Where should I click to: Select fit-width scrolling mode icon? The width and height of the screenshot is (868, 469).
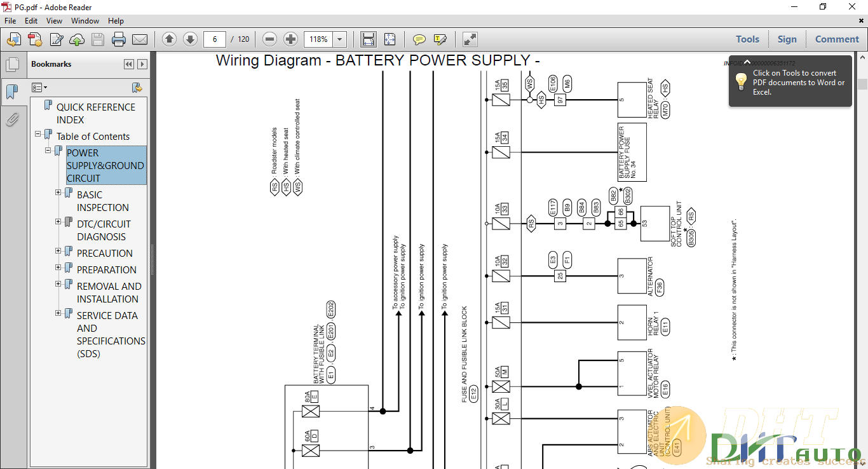(x=369, y=39)
